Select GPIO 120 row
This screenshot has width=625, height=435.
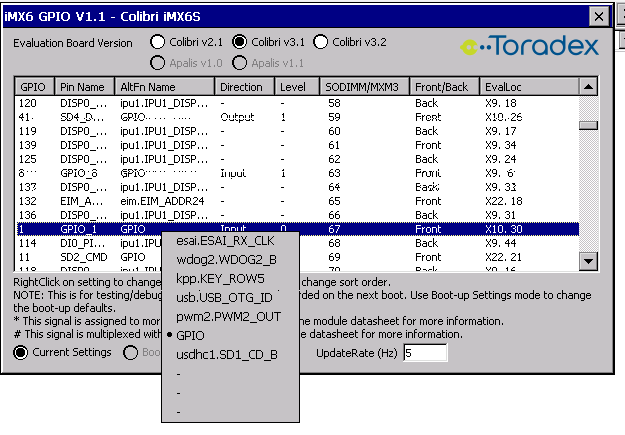(297, 103)
